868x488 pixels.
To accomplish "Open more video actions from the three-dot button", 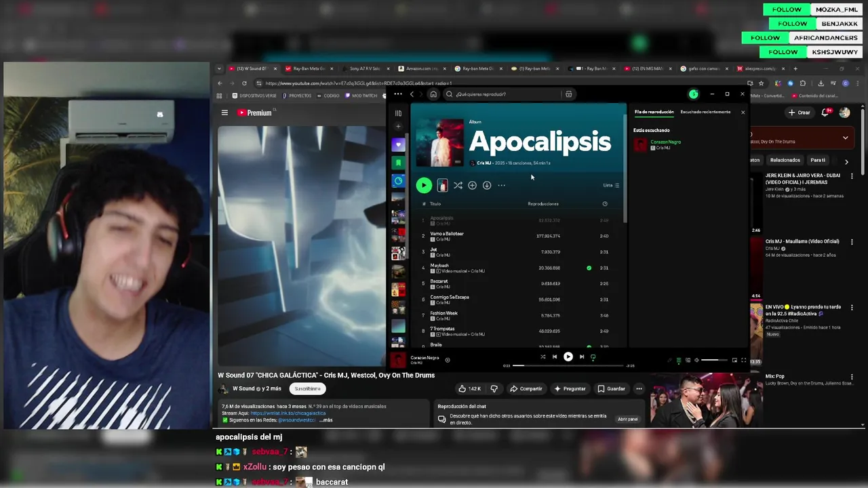I will 639,388.
